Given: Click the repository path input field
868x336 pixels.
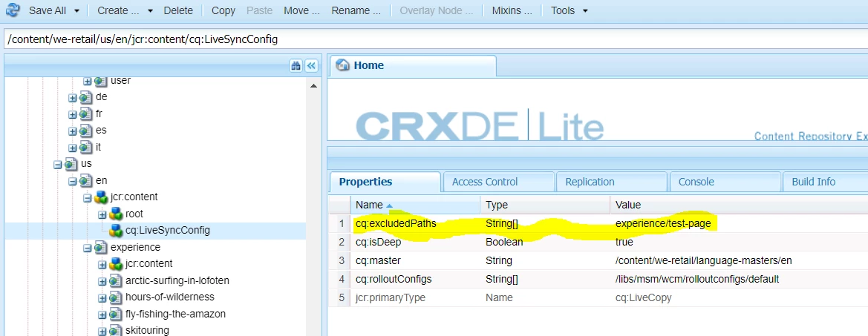Looking at the screenshot, I should (x=436, y=39).
